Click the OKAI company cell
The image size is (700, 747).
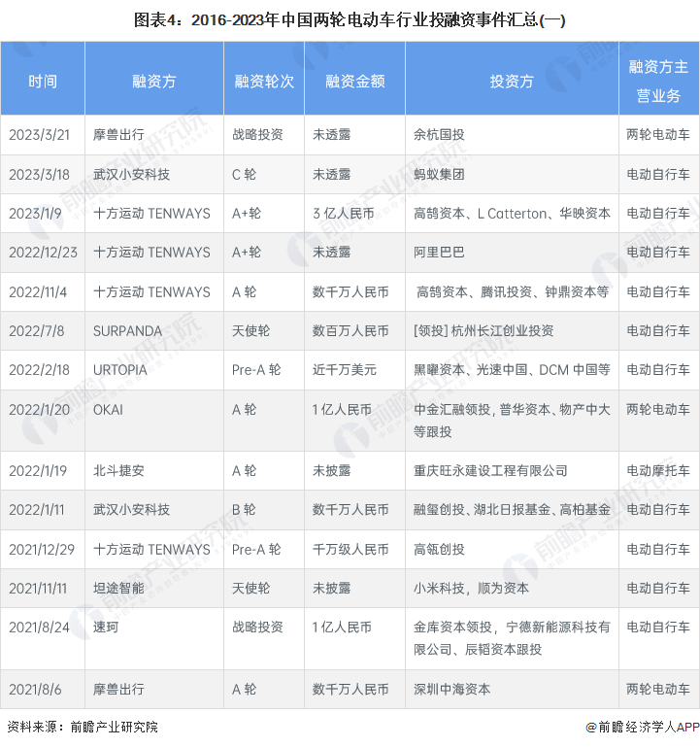(x=110, y=409)
